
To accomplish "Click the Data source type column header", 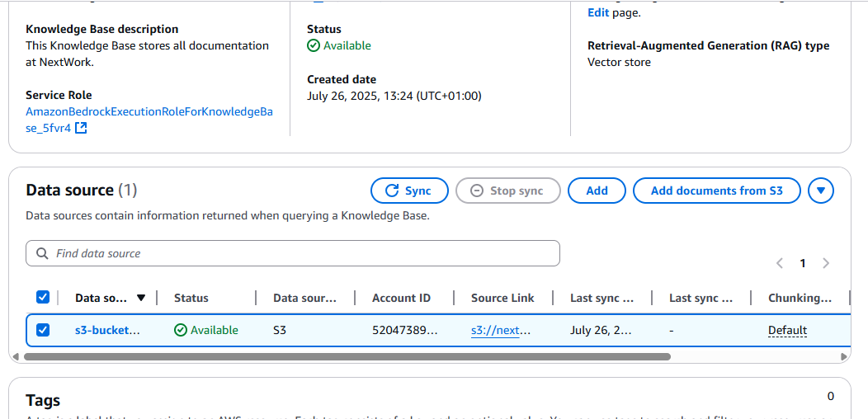I will click(305, 298).
